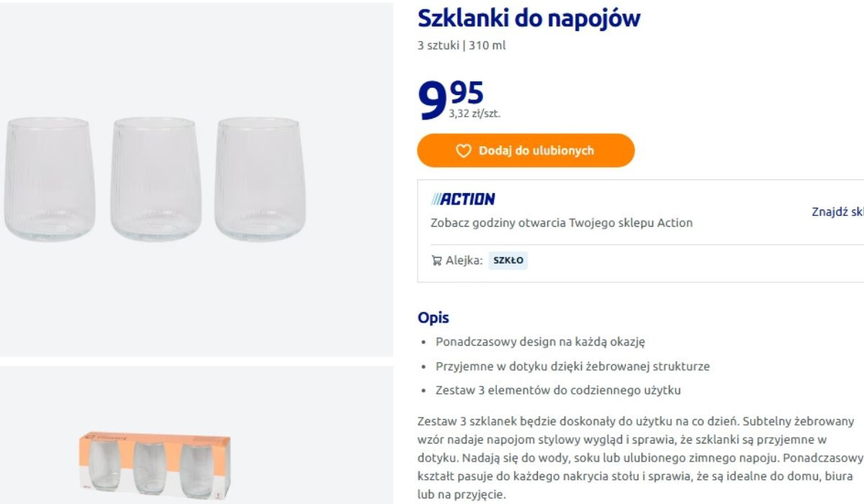Click the "Przyjemne w dotyku" bullet point

pos(572,366)
